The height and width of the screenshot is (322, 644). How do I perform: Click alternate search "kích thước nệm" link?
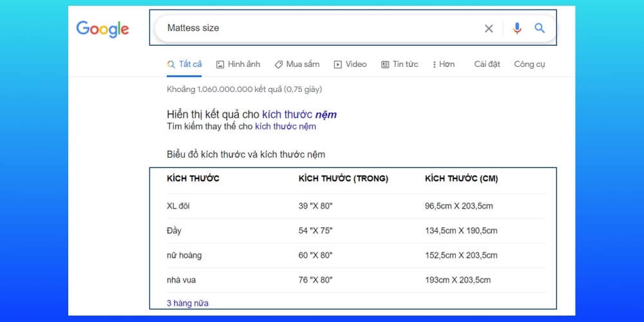point(285,126)
